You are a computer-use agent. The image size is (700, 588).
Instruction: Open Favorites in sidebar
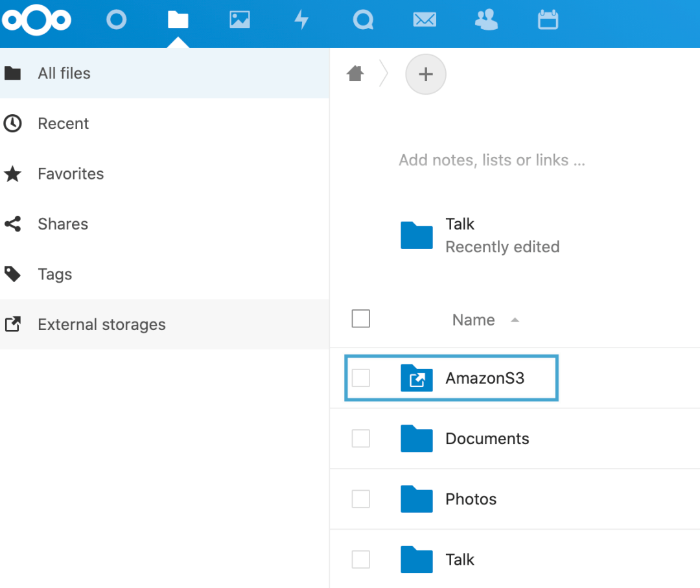165,174
